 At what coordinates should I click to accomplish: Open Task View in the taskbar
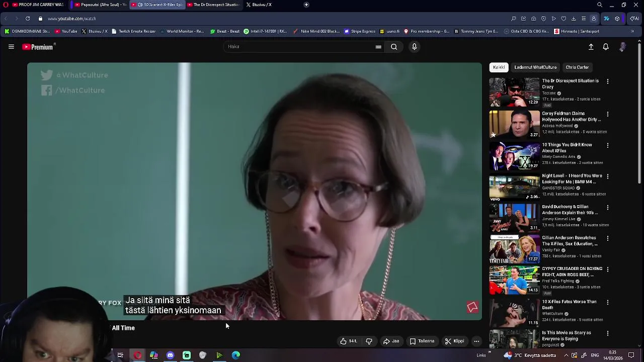[x=120, y=355]
